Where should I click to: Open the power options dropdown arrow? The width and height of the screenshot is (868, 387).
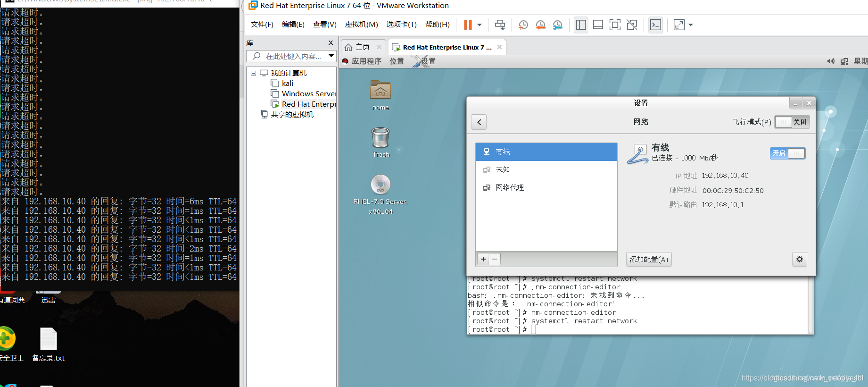[479, 25]
